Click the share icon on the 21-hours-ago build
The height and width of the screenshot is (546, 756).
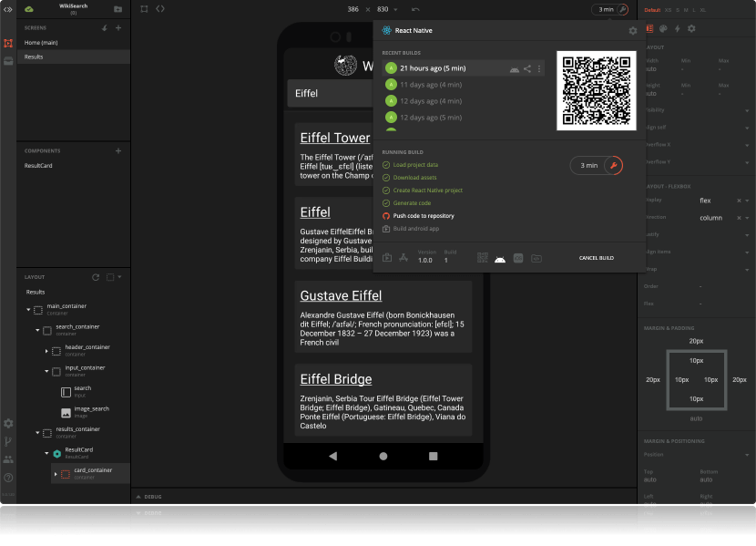pos(526,68)
